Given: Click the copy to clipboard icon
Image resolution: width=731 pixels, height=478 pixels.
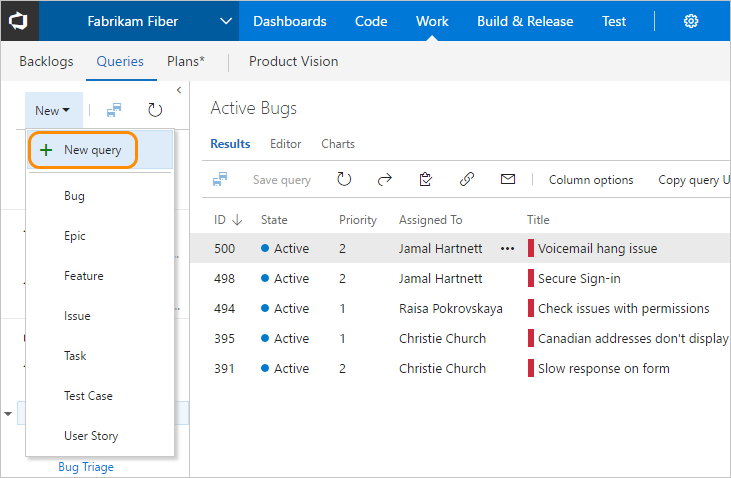Looking at the screenshot, I should coord(426,180).
